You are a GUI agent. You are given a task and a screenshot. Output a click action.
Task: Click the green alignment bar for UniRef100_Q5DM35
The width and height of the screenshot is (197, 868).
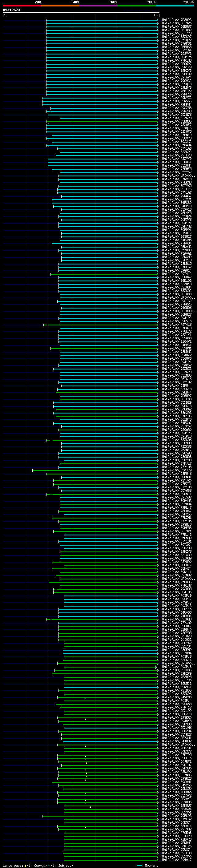(102, 122)
